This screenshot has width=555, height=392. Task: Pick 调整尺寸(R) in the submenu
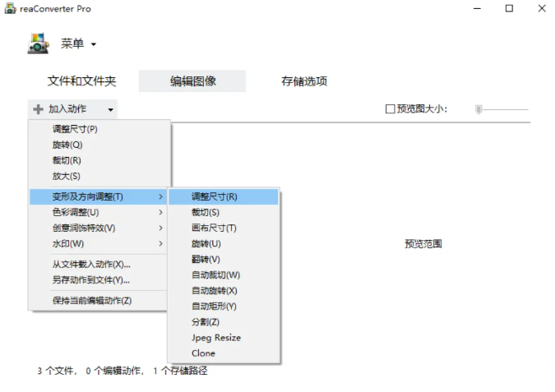click(224, 196)
